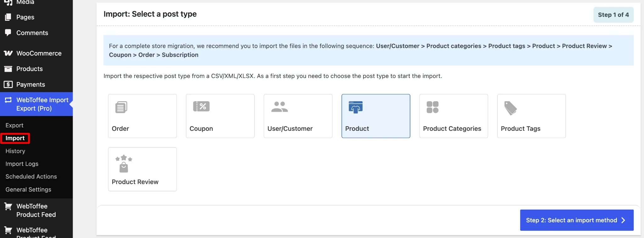Click the Product Categories grid icon
This screenshot has height=238, width=644.
432,107
